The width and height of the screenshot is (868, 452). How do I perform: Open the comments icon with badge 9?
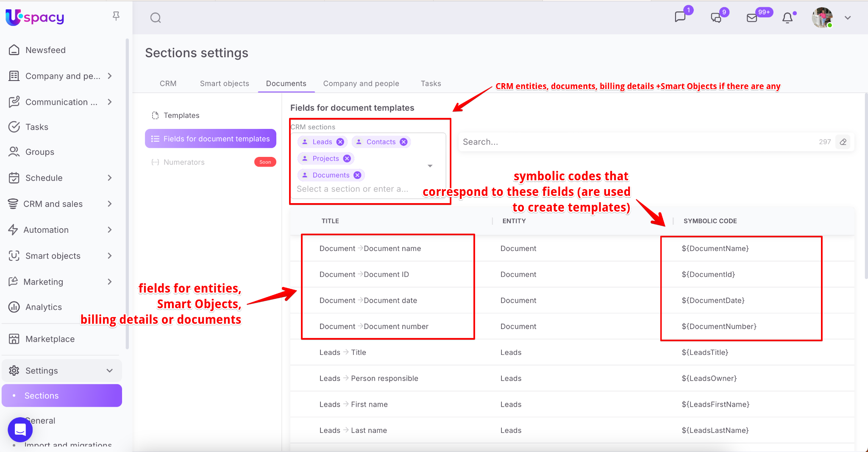click(716, 17)
